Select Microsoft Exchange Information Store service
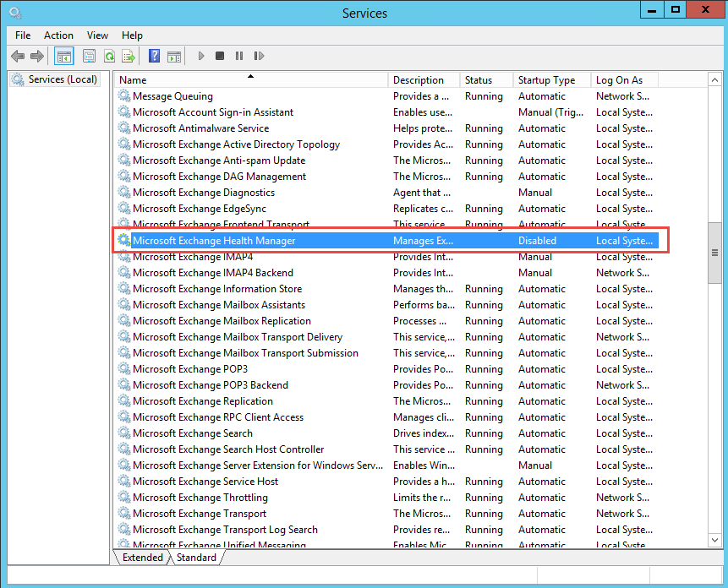This screenshot has width=728, height=588. 386,289
